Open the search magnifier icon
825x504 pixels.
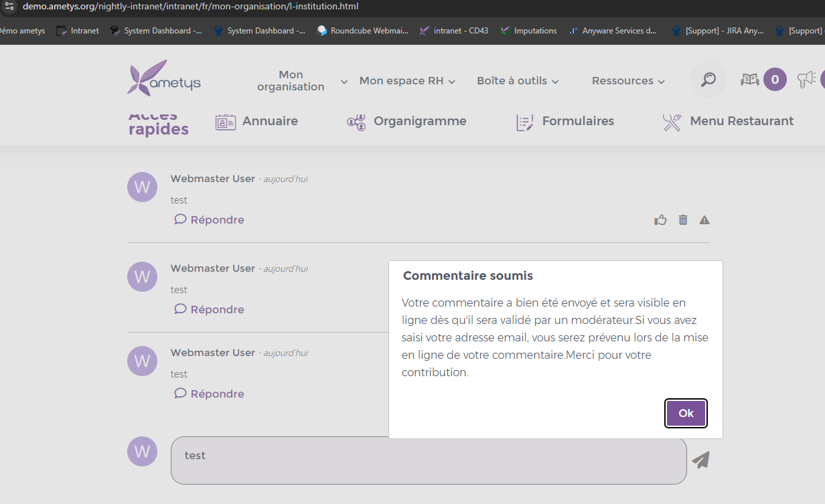708,80
